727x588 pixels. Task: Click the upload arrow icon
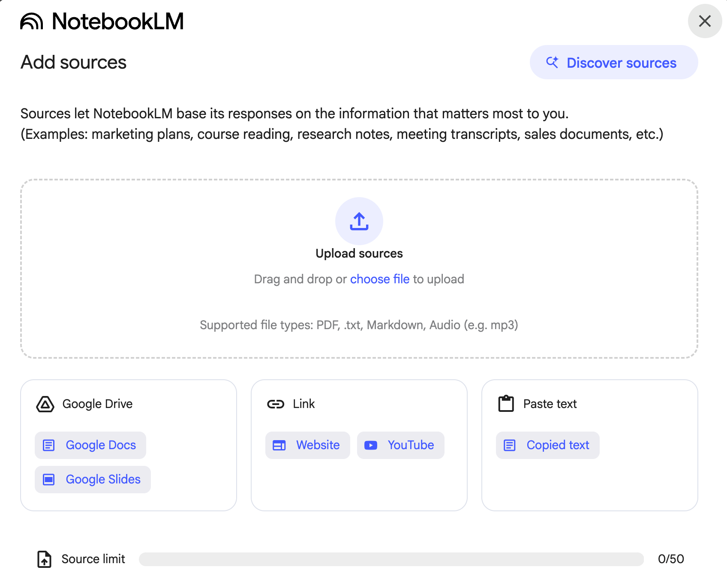(x=359, y=221)
